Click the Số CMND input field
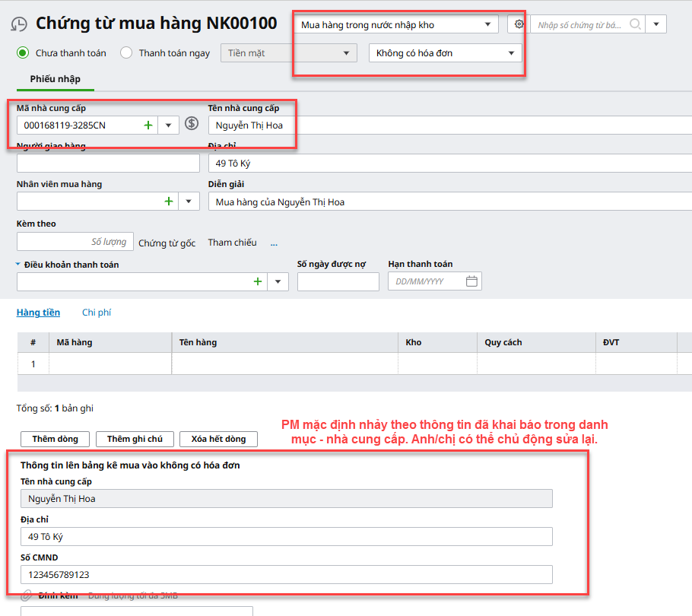 286,574
